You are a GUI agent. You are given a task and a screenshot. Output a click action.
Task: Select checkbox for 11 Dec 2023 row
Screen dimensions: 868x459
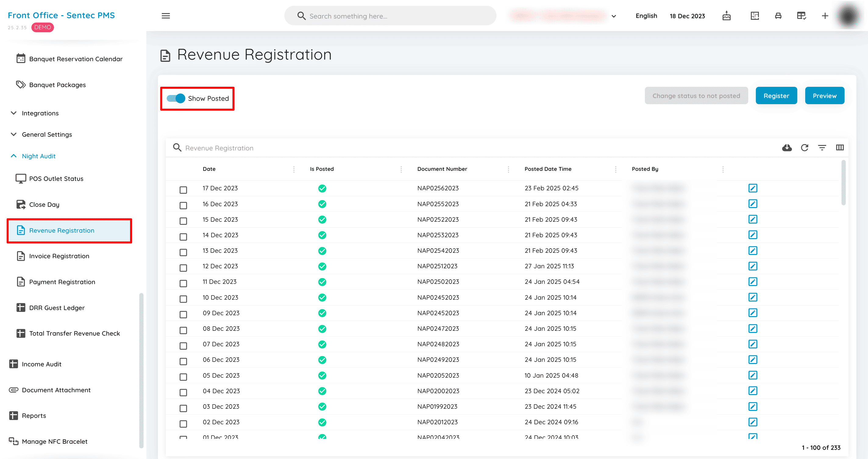[183, 284]
